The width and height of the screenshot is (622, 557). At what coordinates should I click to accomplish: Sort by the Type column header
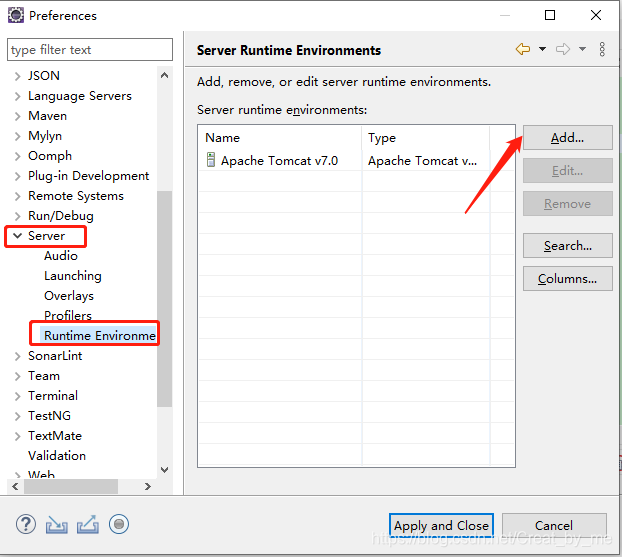426,138
